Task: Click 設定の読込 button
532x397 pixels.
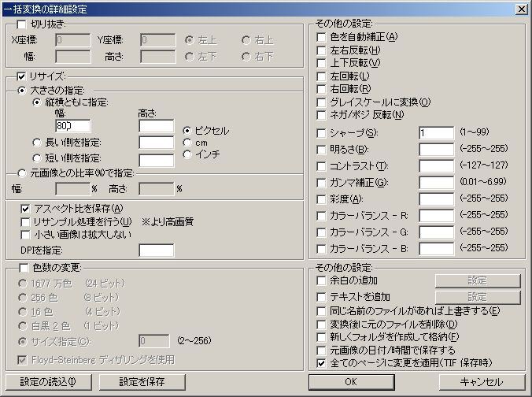Action: 47,382
